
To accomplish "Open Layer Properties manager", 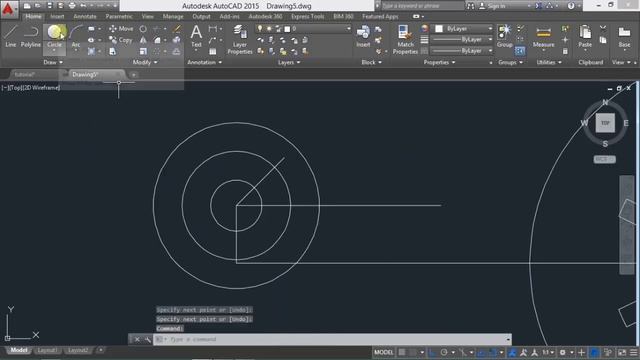I will tap(240, 39).
